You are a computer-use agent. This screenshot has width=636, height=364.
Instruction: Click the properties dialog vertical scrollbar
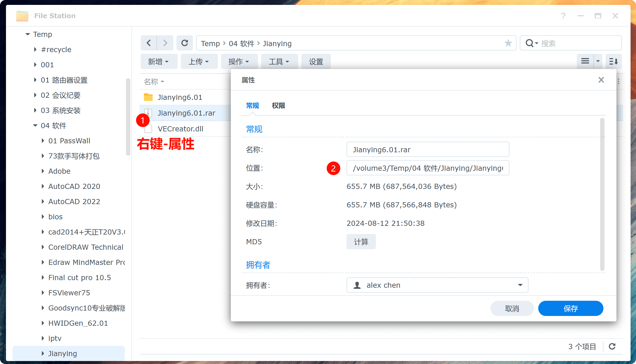click(602, 194)
